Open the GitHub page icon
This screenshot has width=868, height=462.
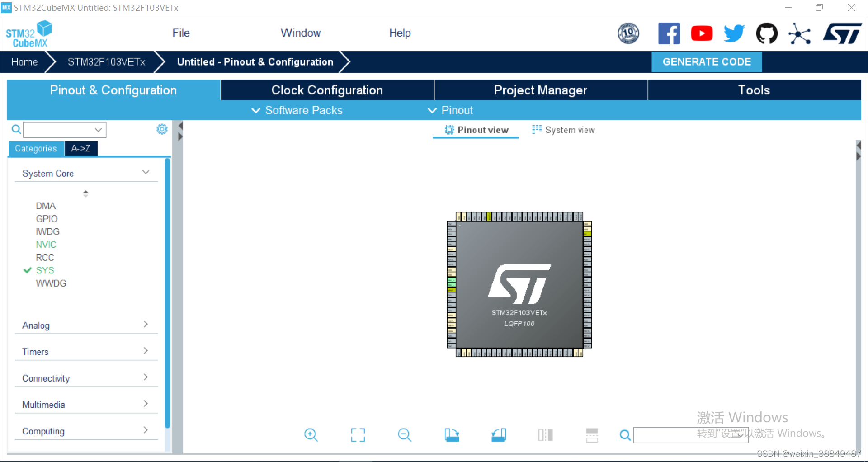pyautogui.click(x=767, y=33)
